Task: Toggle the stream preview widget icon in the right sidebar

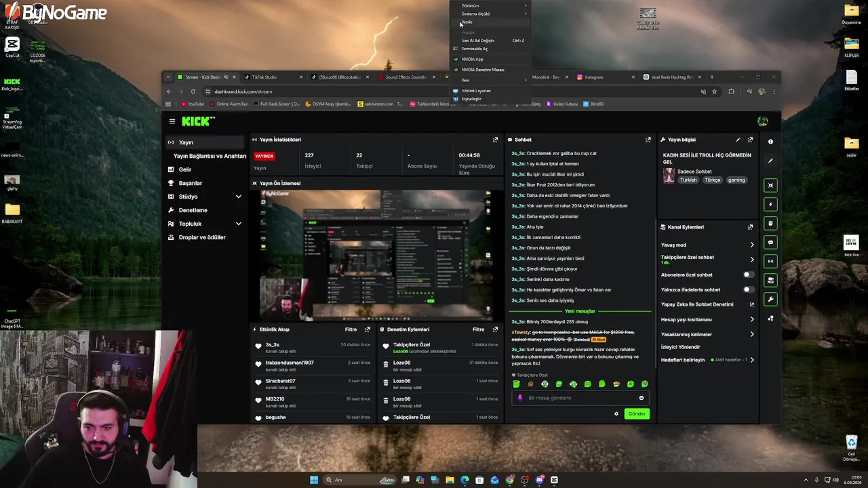Action: 770,185
